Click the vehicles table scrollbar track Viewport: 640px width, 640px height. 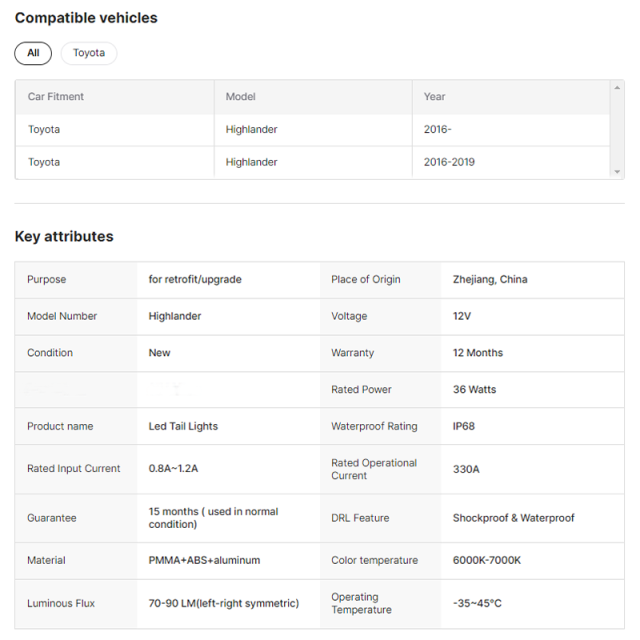(x=617, y=130)
